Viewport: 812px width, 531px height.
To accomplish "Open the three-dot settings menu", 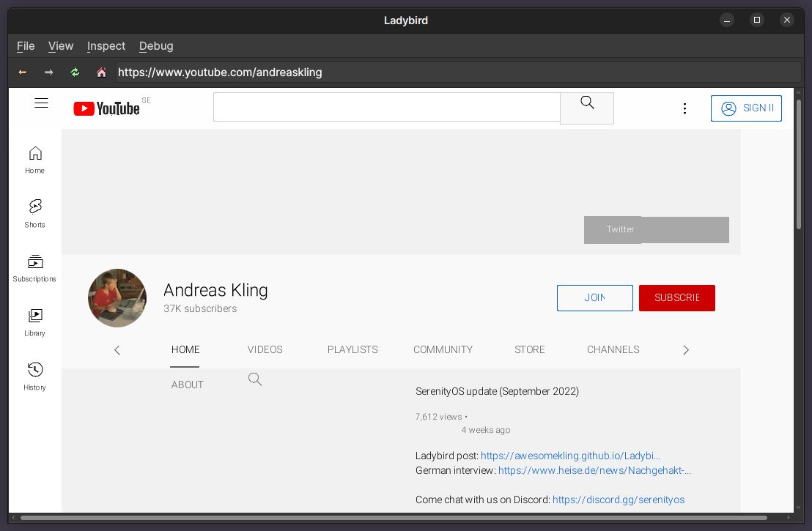I will tap(684, 108).
